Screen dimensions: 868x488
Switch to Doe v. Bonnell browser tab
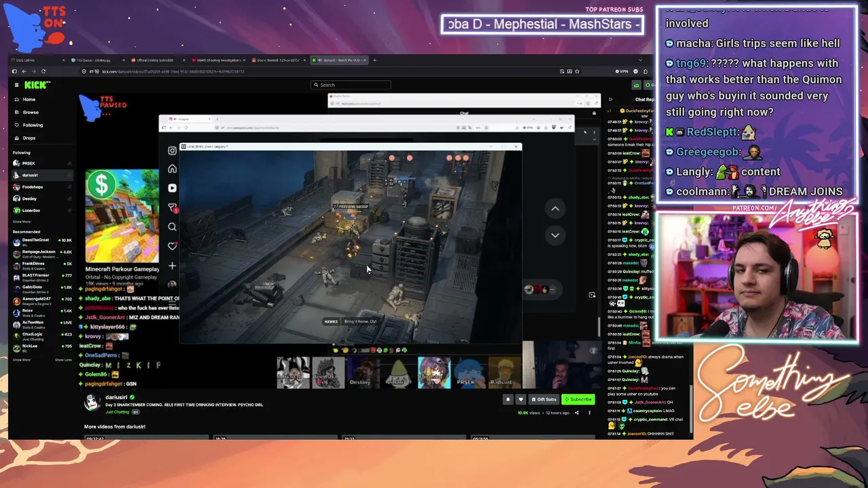[278, 60]
